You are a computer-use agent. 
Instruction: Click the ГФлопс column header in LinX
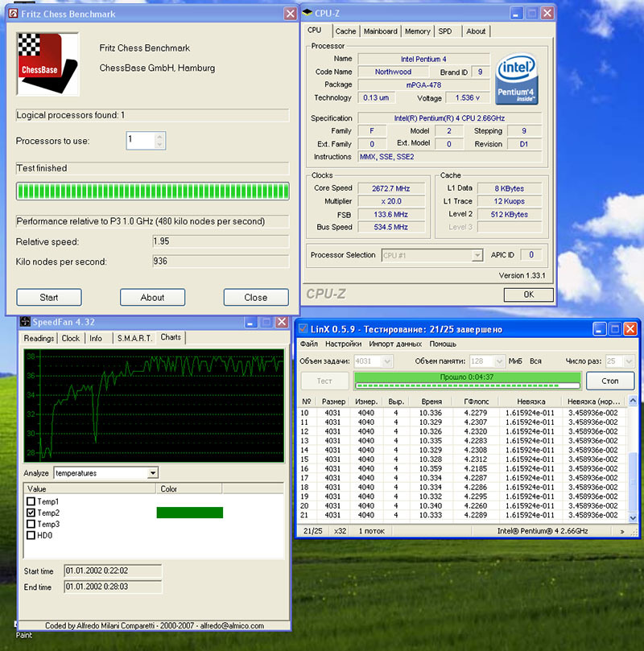point(477,402)
